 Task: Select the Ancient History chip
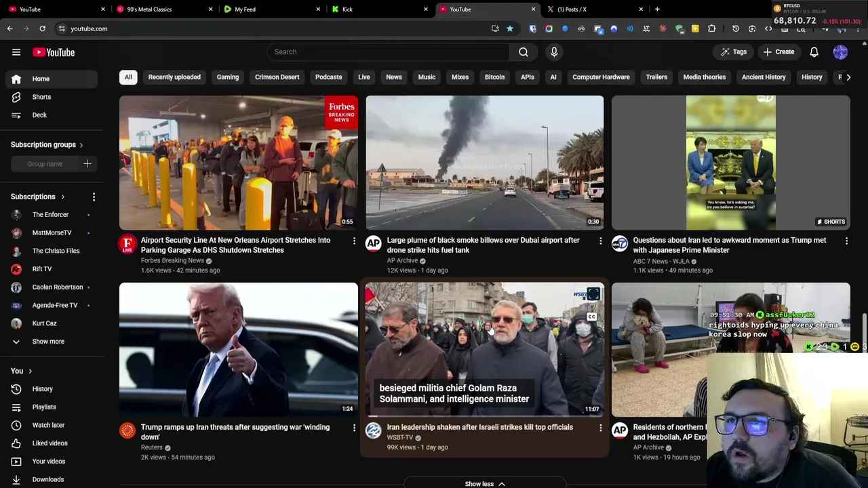(764, 77)
